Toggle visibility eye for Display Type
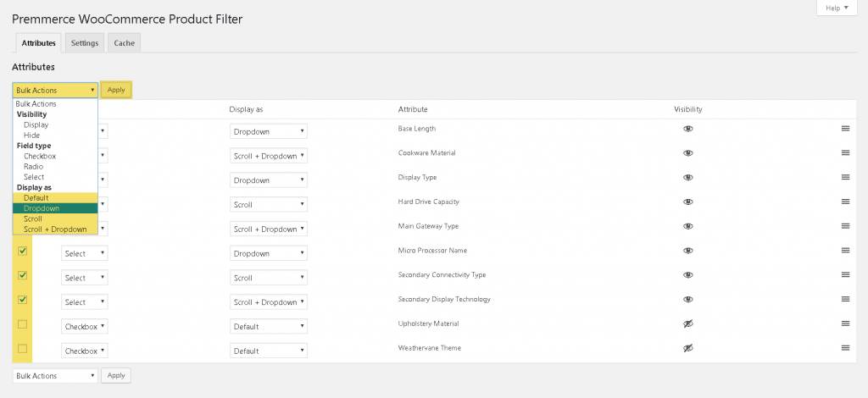Viewport: 868px width, 398px height. [x=688, y=178]
